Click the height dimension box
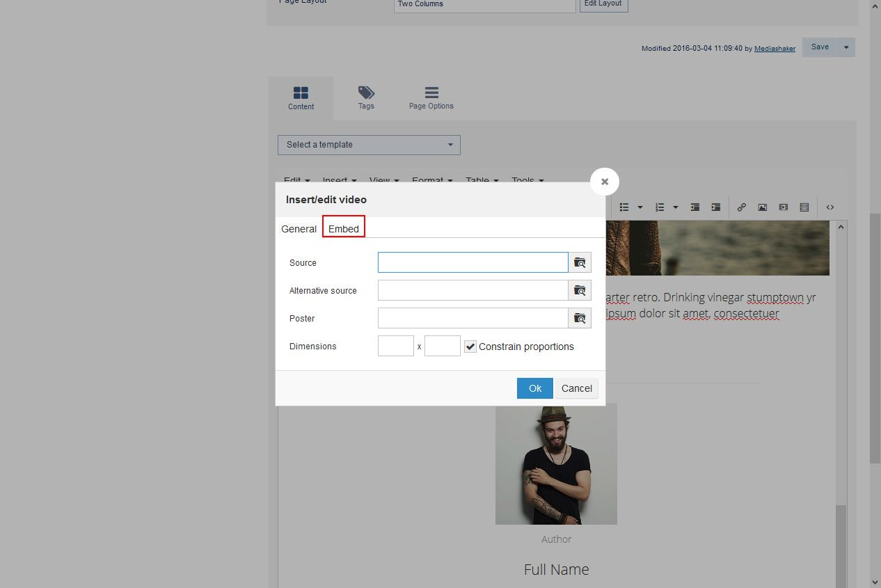 [443, 346]
